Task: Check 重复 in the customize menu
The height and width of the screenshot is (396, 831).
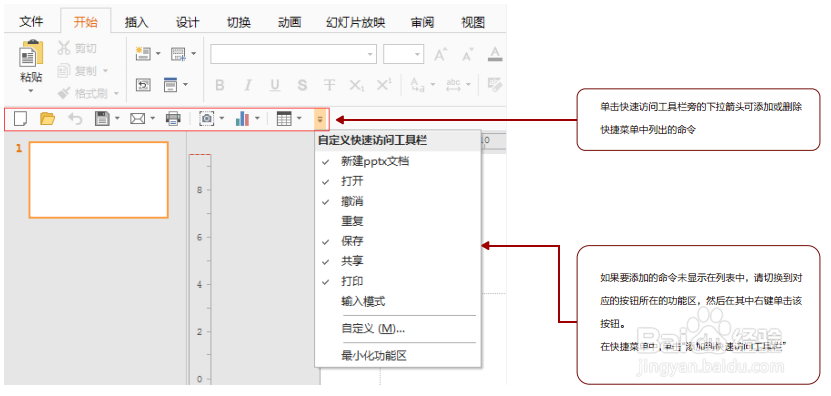Action: 397,221
